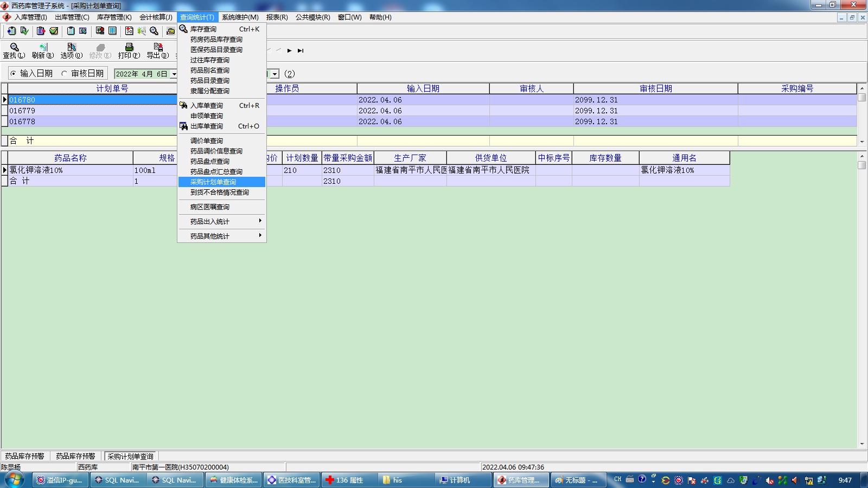Click the document with green checkmark arrow icon
This screenshot has height=488, width=868.
pos(24,31)
